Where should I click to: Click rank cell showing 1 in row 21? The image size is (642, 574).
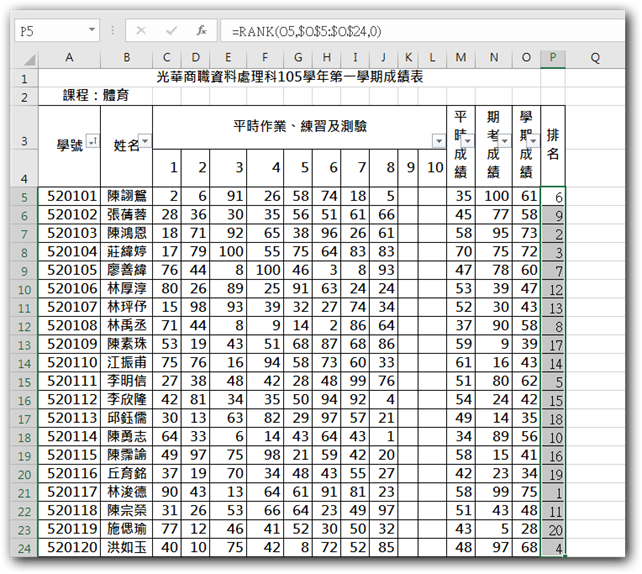553,493
